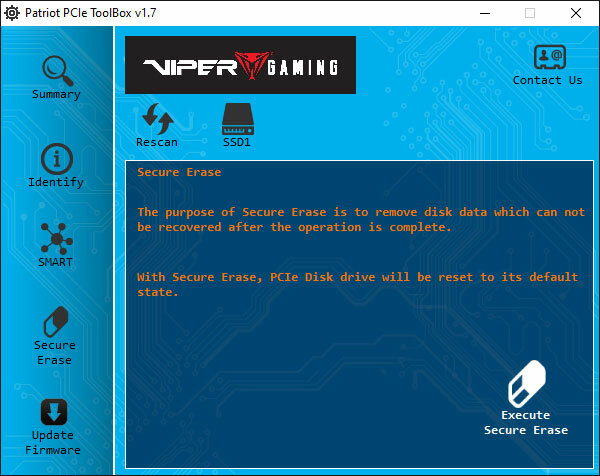The image size is (600, 476).
Task: Select the SSD1 drive icon
Action: [238, 119]
